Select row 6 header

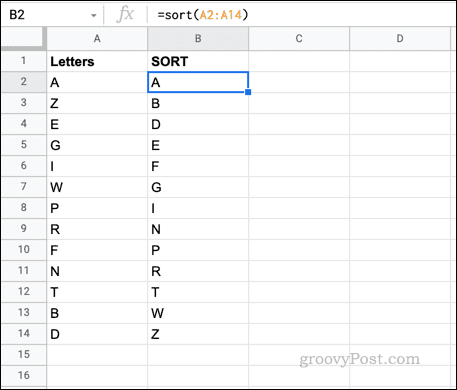(x=24, y=166)
